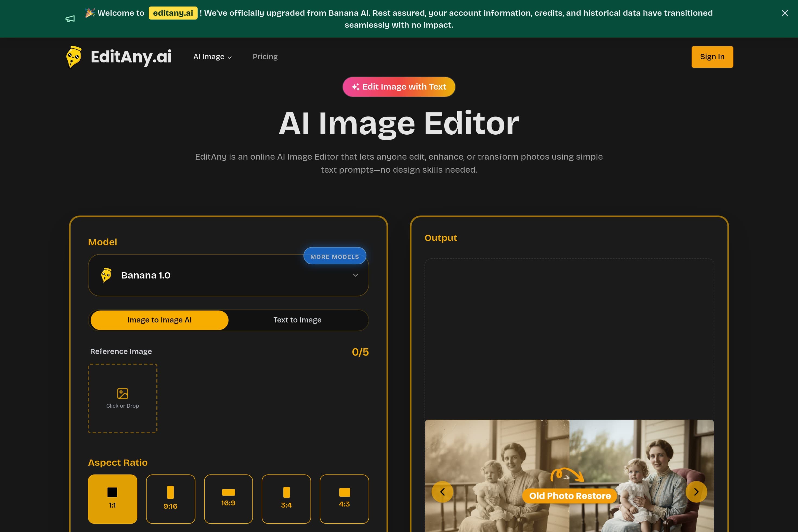
Task: Click the AI Image menu chevron
Action: 230,57
